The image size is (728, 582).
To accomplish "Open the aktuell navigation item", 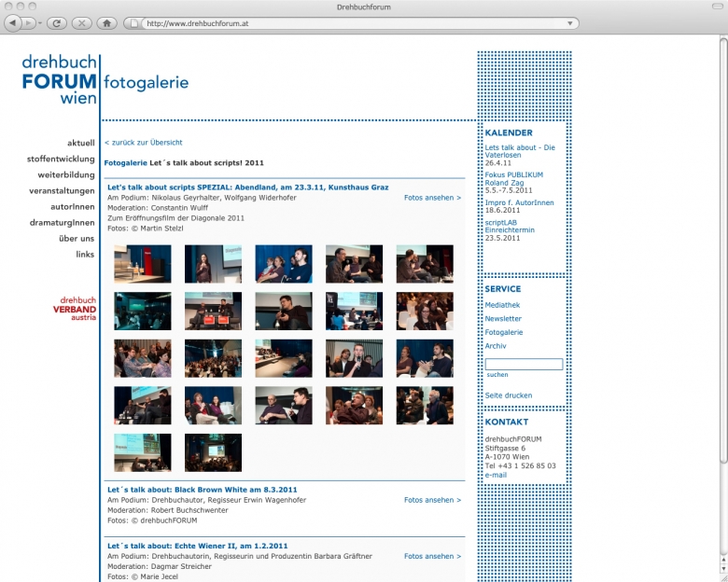I will tap(80, 143).
